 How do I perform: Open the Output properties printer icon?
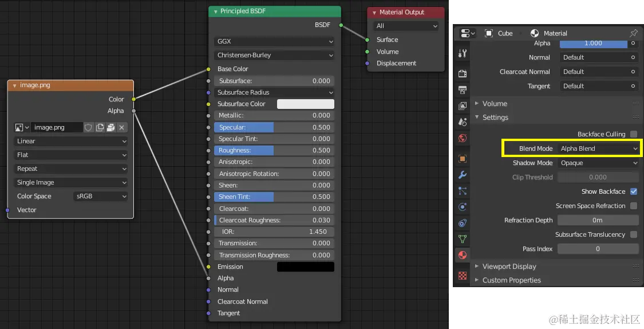[463, 89]
